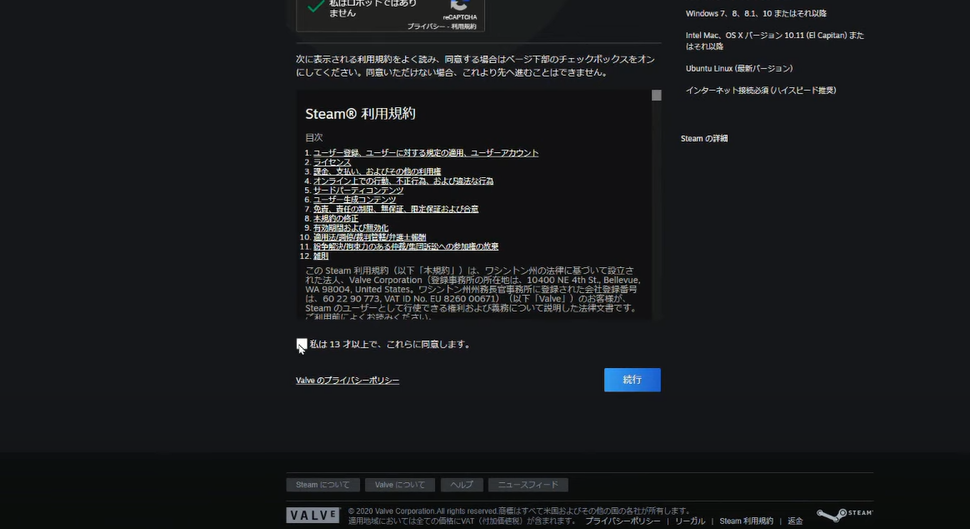Jump to section 8 本規約の修正 link
970x529 pixels.
(x=335, y=218)
